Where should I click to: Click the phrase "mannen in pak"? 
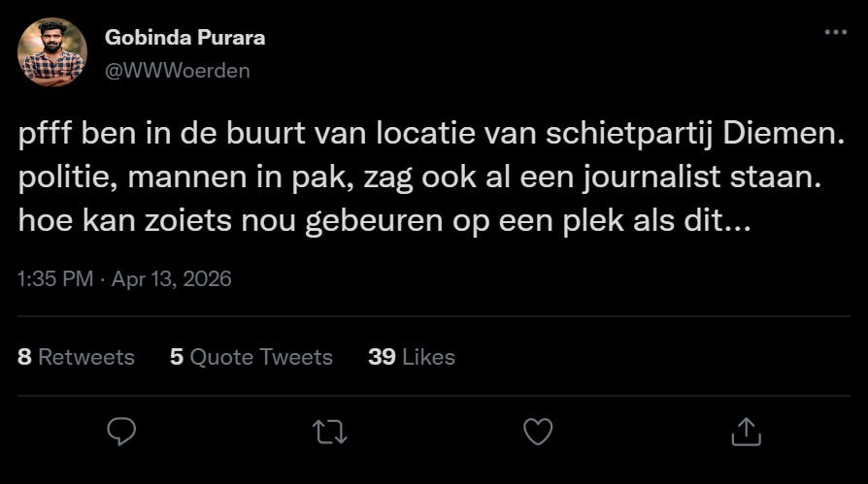pyautogui.click(x=224, y=178)
